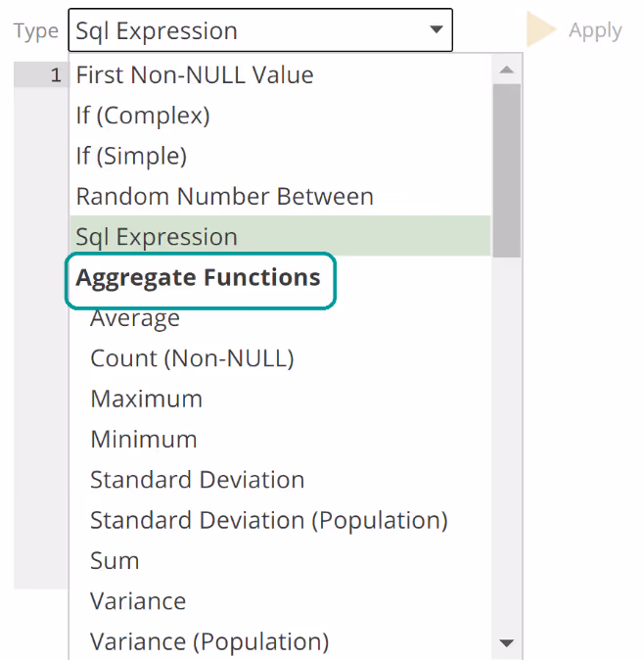Open the Type dropdown arrow
644x660 pixels.
(436, 30)
